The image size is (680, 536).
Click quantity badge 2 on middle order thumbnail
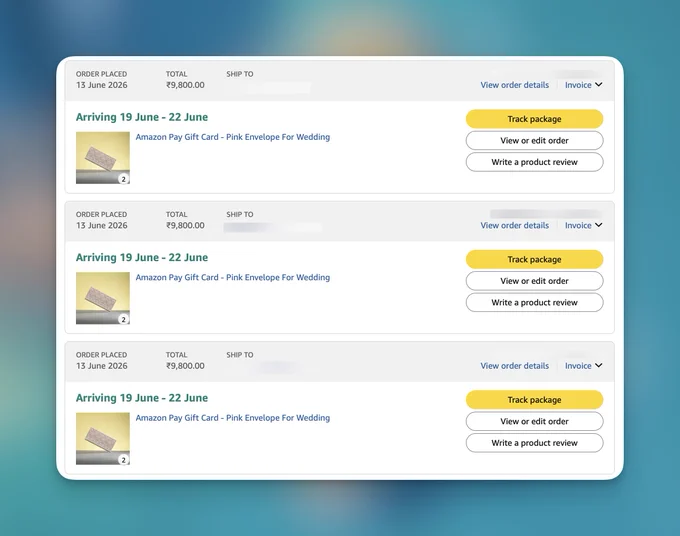(x=124, y=319)
